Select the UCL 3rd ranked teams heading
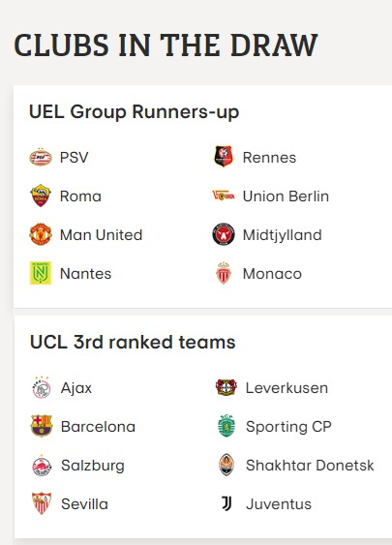Screen dimensions: 392x545 coord(133,342)
